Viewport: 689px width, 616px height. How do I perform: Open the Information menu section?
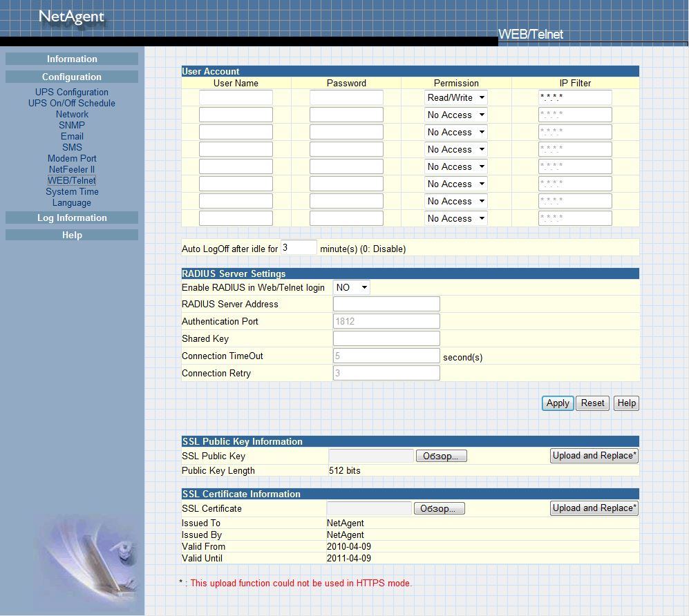pyautogui.click(x=72, y=59)
